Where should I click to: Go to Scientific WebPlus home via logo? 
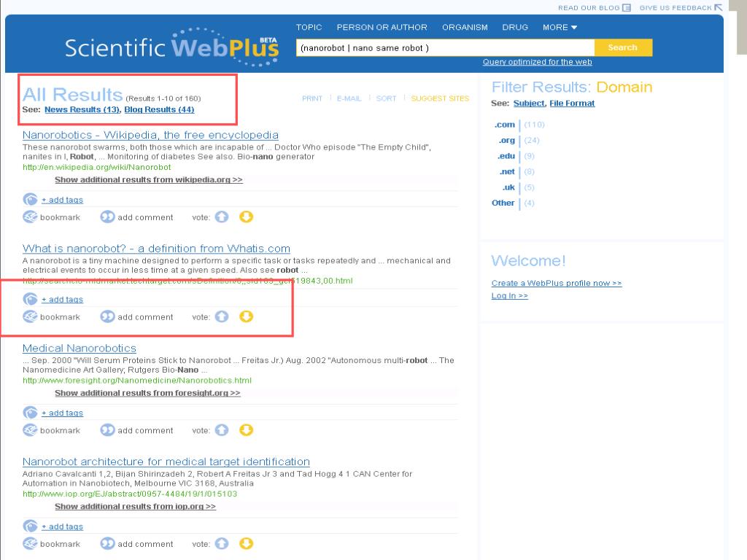click(x=172, y=47)
